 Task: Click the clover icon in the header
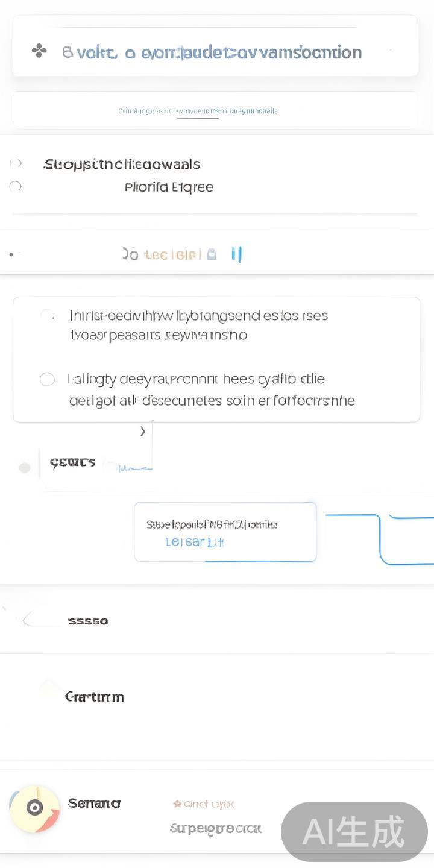[x=39, y=52]
